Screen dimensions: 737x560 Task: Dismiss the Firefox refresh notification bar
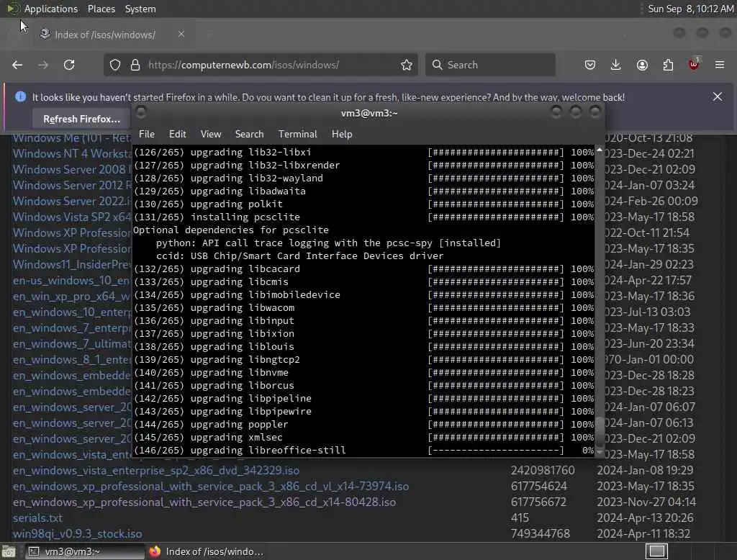(718, 97)
